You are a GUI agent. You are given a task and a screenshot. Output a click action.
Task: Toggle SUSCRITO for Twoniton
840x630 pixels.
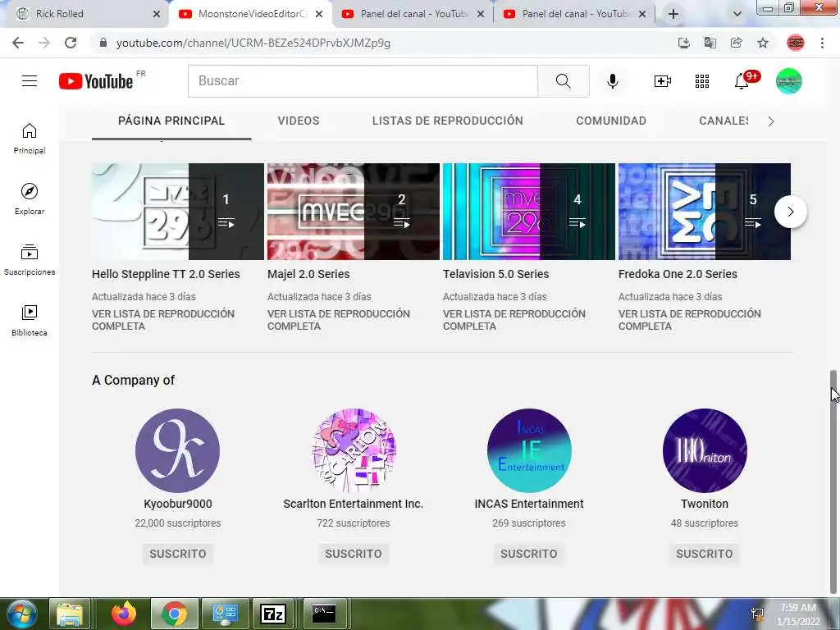tap(705, 554)
